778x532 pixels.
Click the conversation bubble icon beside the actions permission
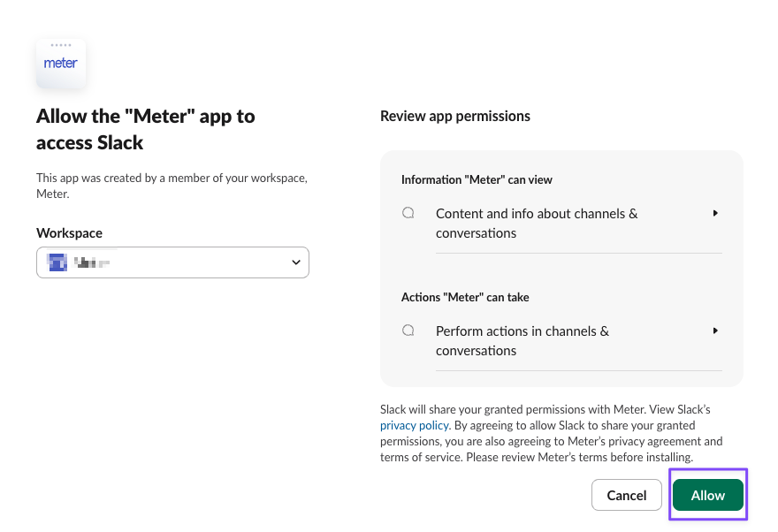click(x=408, y=330)
